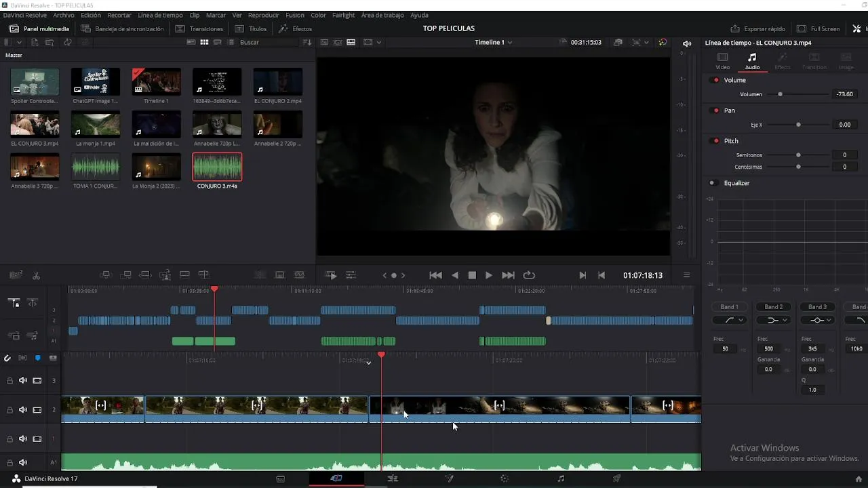Viewport: 868px width, 488px height.
Task: Open the Transiciones panel
Action: (x=199, y=29)
